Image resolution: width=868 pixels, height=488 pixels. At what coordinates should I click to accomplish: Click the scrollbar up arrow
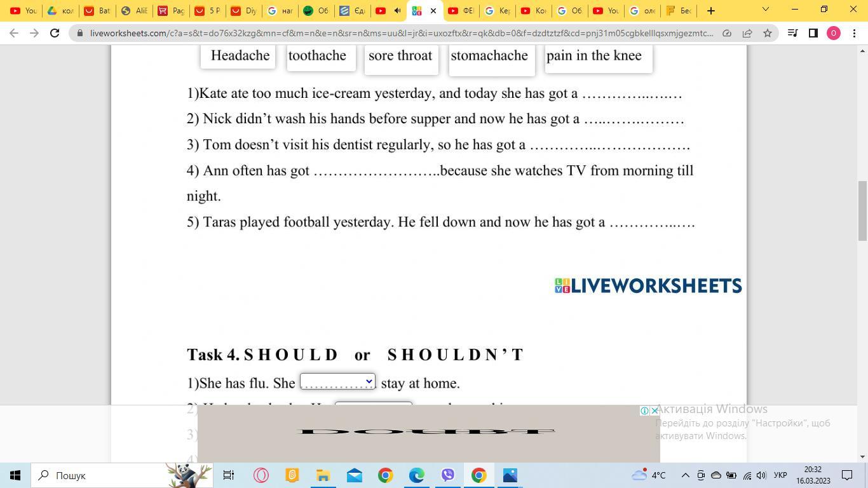[x=862, y=50]
